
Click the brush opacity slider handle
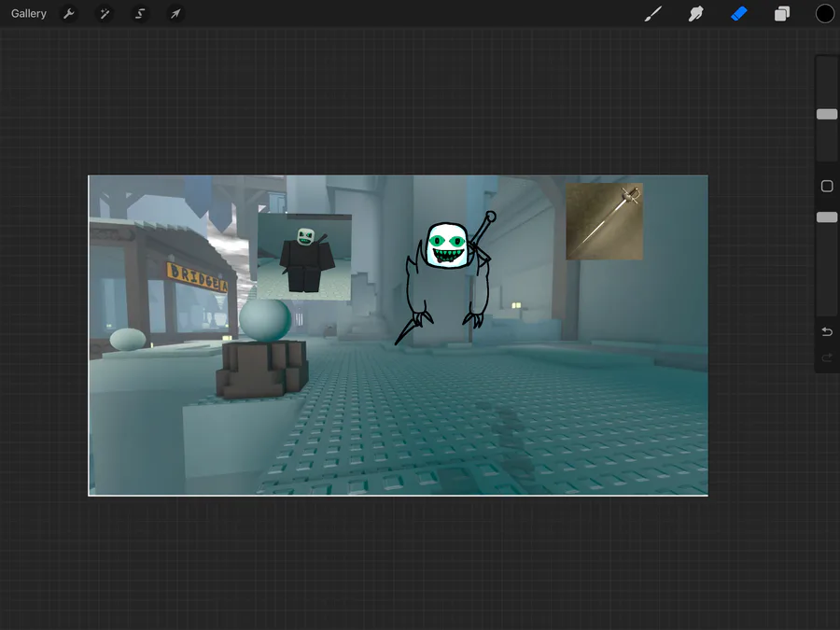coord(827,217)
